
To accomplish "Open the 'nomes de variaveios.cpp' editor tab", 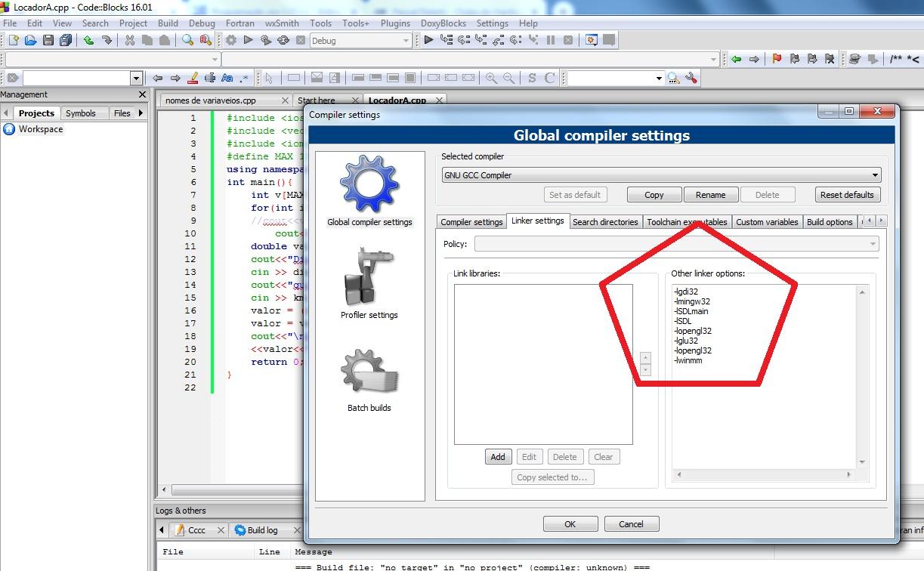I will (x=211, y=100).
